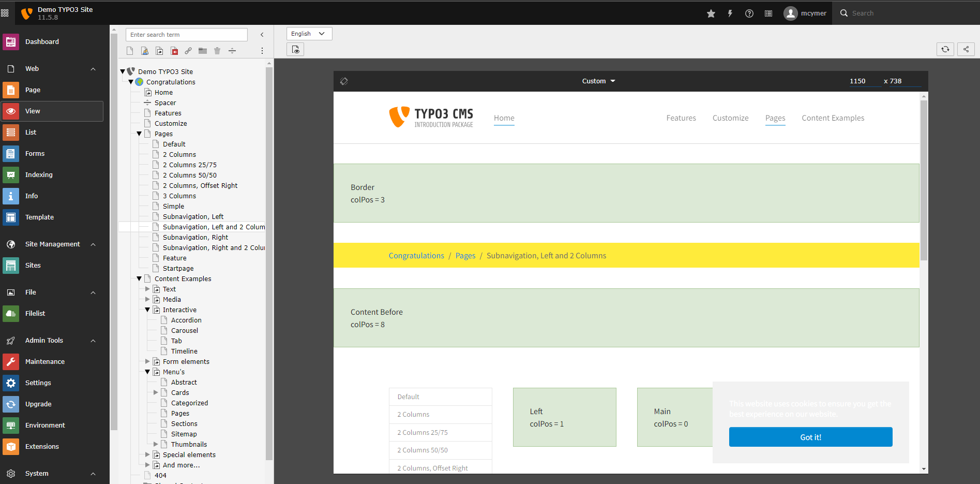980x484 pixels.
Task: Open the Content Examples navigation item
Action: [833, 118]
